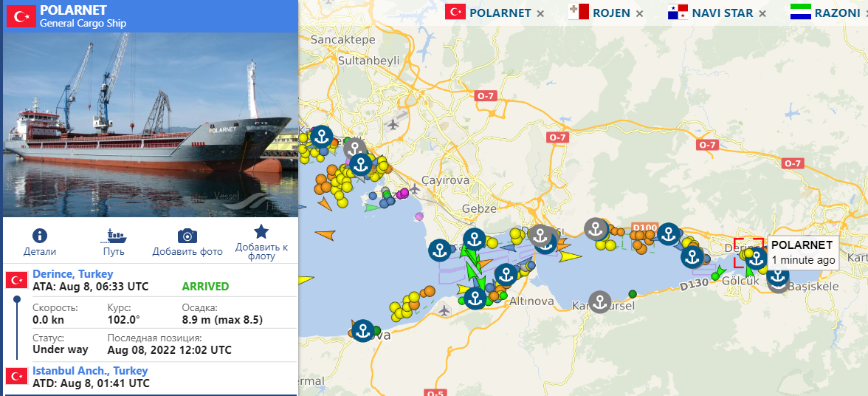This screenshot has width=868, height=396.
Task: Click the Sultanbeyli label on map
Action: coord(369,61)
